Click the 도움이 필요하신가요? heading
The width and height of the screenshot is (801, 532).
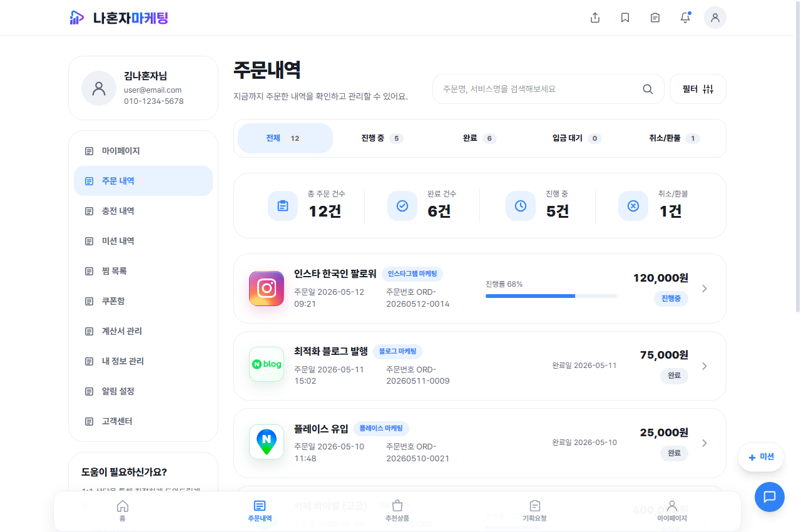[x=125, y=472]
